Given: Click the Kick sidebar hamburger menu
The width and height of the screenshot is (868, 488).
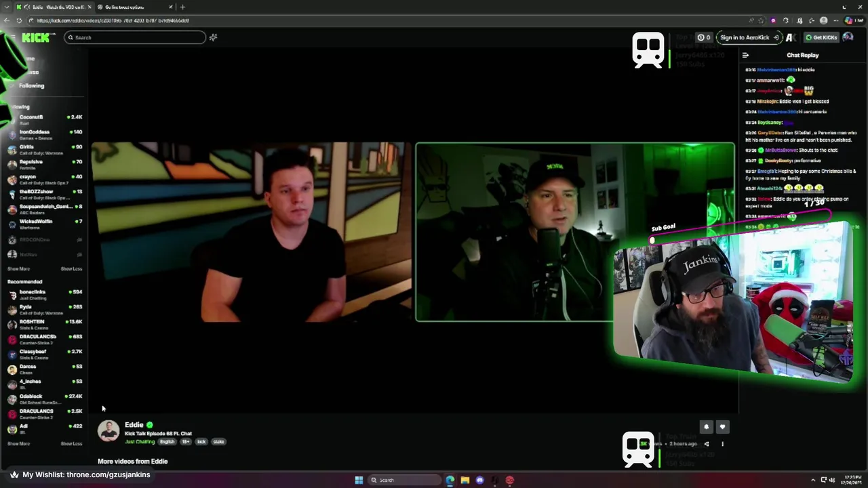Looking at the screenshot, I should click(12, 37).
